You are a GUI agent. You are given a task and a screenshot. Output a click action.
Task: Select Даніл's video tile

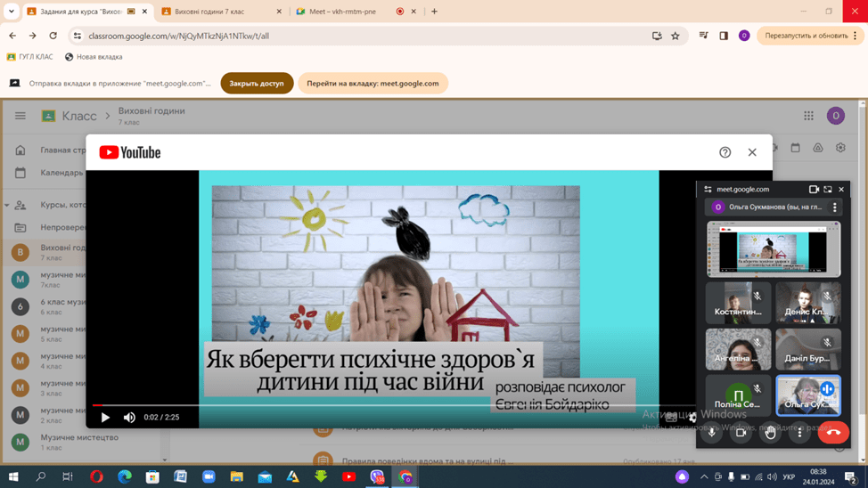(808, 349)
